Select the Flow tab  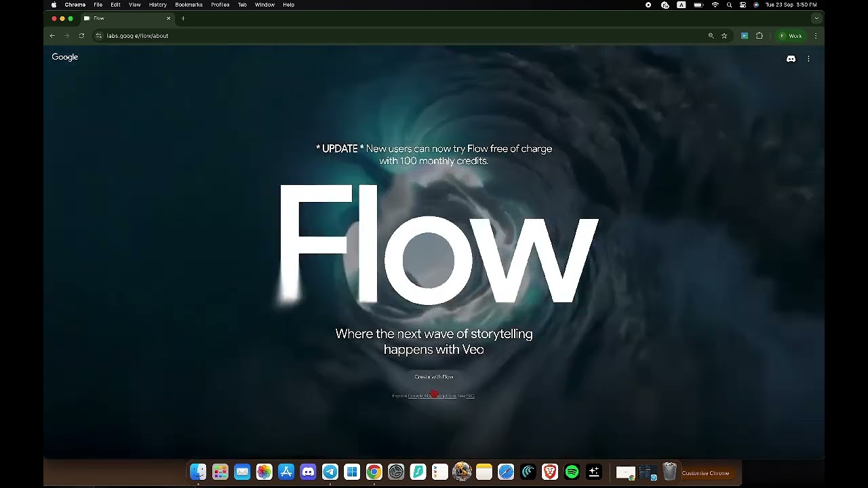pyautogui.click(x=127, y=18)
